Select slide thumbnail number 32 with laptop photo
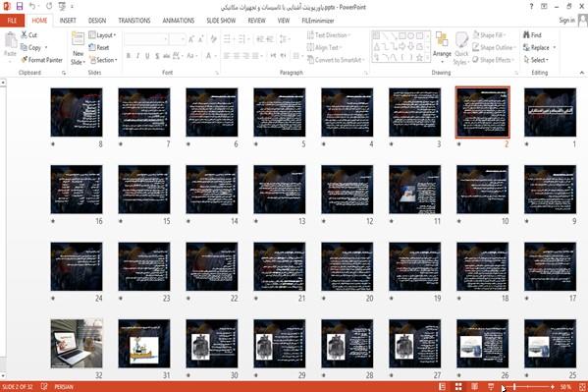 77,344
